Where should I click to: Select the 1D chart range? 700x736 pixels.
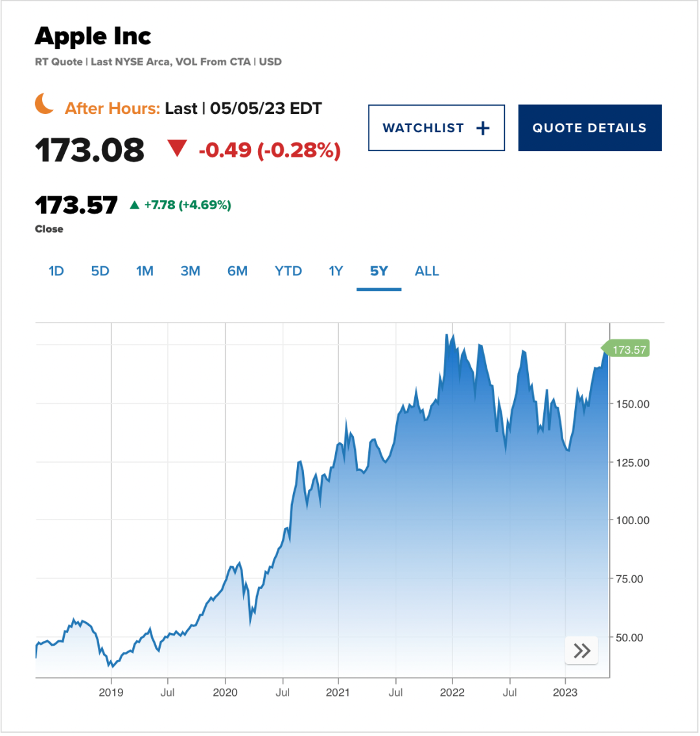click(56, 271)
